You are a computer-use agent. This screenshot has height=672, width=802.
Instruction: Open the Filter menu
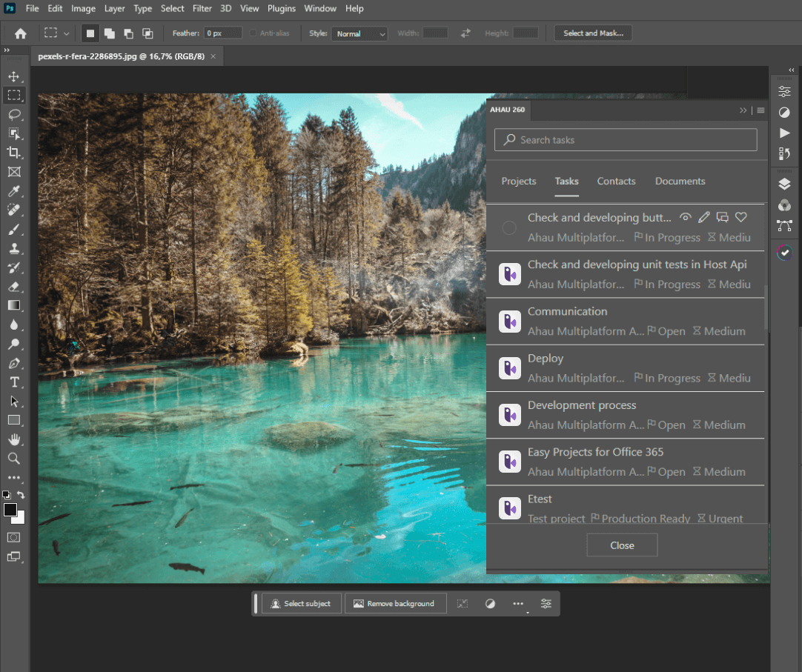201,8
